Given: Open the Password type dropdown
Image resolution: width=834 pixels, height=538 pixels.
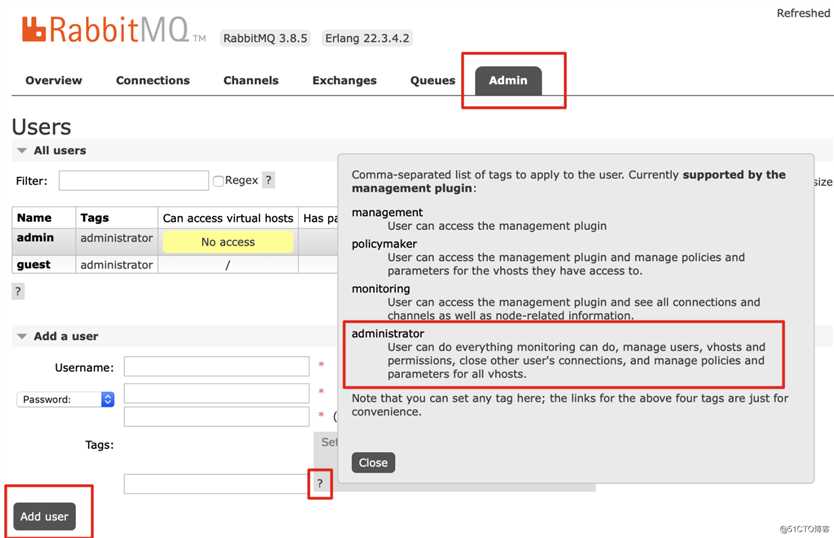Looking at the screenshot, I should [65, 399].
